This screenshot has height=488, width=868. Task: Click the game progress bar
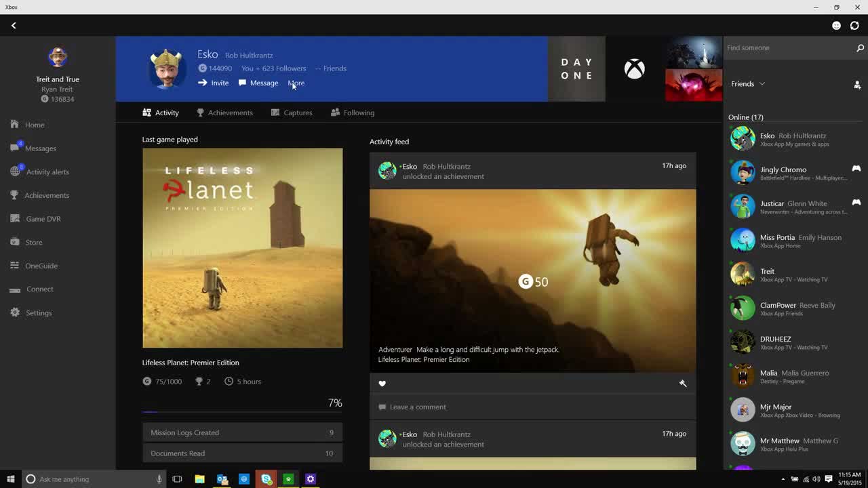[242, 411]
